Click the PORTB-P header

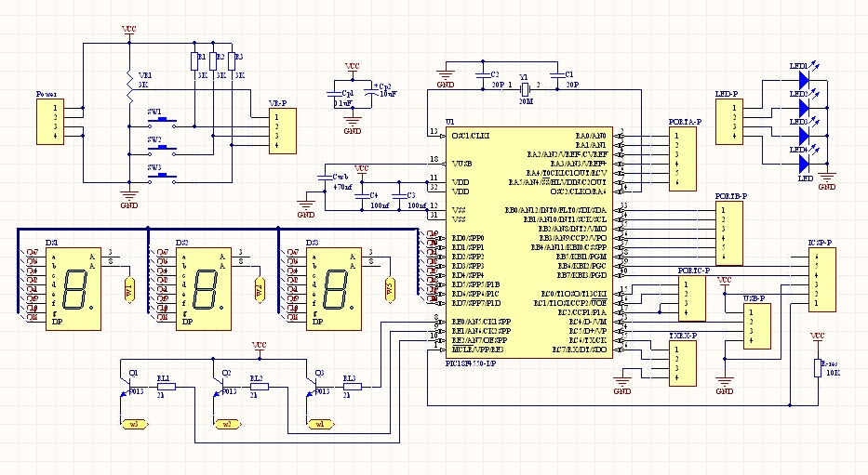coord(728,233)
